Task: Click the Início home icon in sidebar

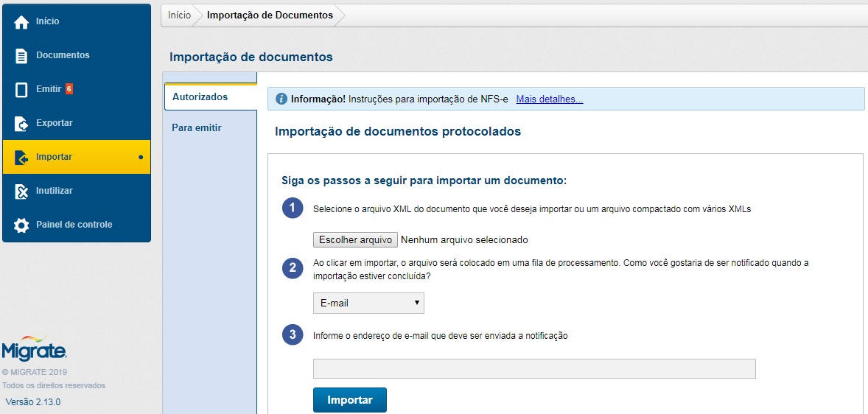Action: [x=21, y=22]
